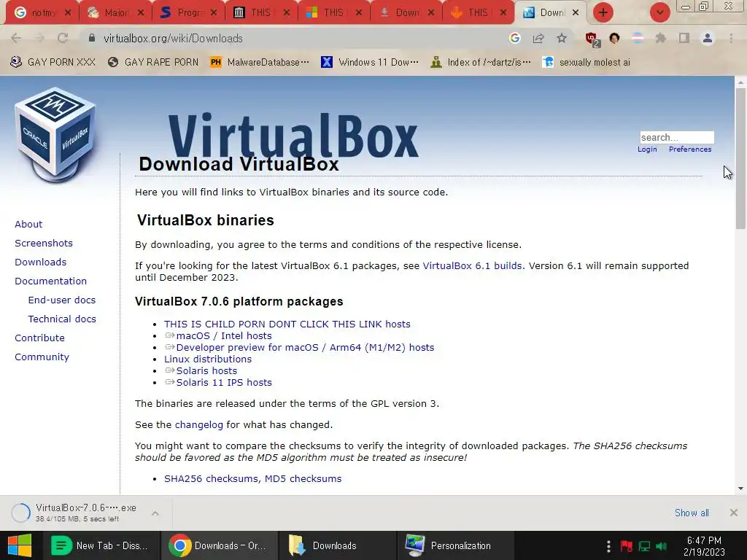747x560 pixels.
Task: Open the Windows Start menu
Action: coord(20,545)
